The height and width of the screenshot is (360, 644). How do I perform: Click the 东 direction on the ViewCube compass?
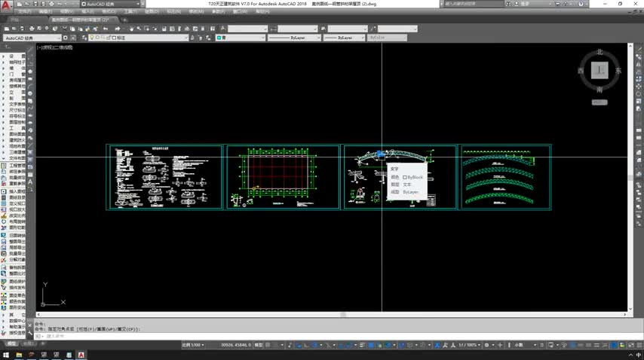point(618,71)
